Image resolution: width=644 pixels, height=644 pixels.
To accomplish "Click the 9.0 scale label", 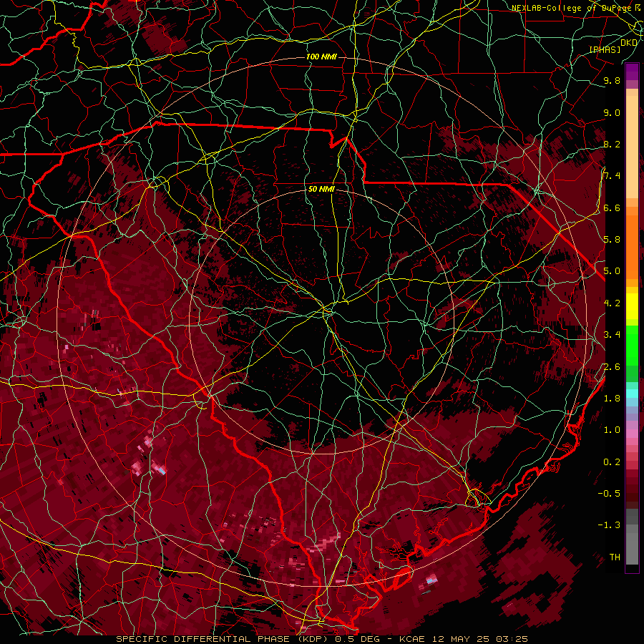I will 612,112.
